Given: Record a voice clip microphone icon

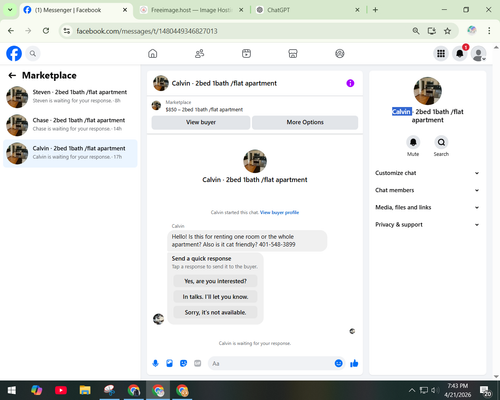Looking at the screenshot, I should 155,363.
